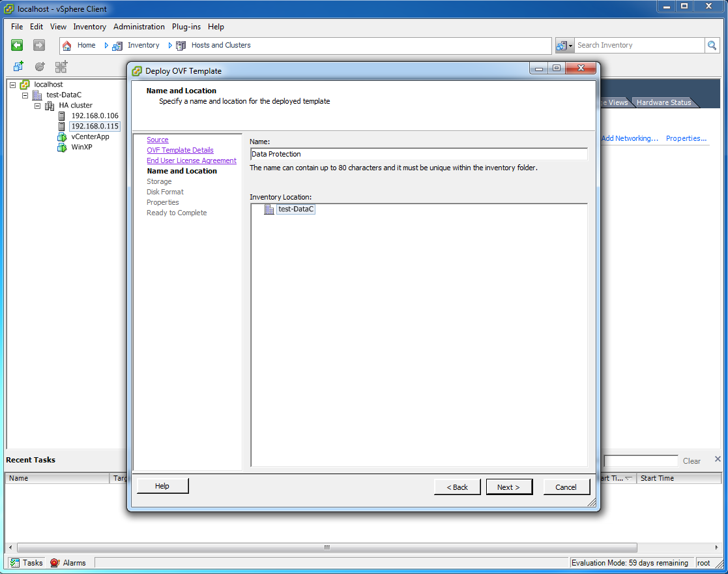
Task: Open the Alarms status bar icon
Action: pyautogui.click(x=55, y=563)
